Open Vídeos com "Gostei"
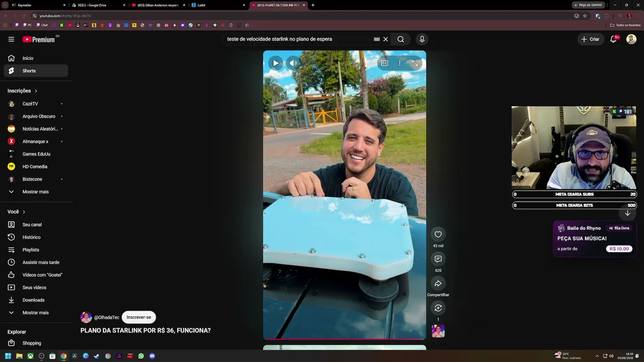Viewport: 644px width, 362px height. point(36,275)
